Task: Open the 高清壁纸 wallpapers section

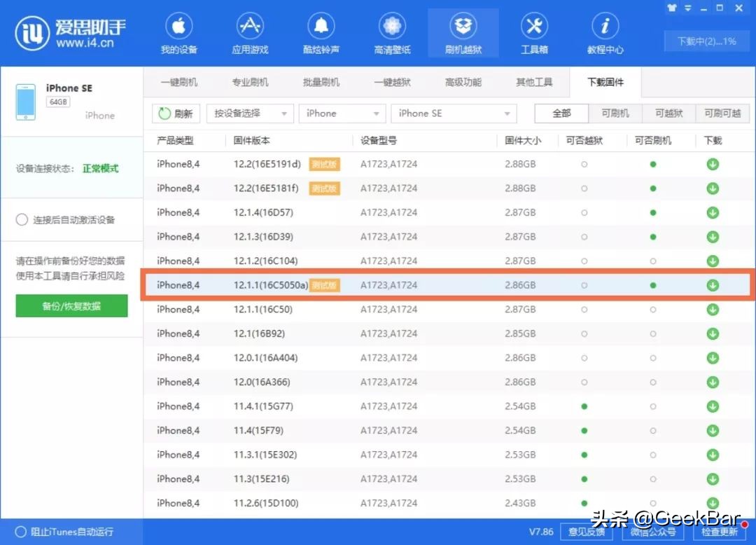Action: tap(392, 32)
